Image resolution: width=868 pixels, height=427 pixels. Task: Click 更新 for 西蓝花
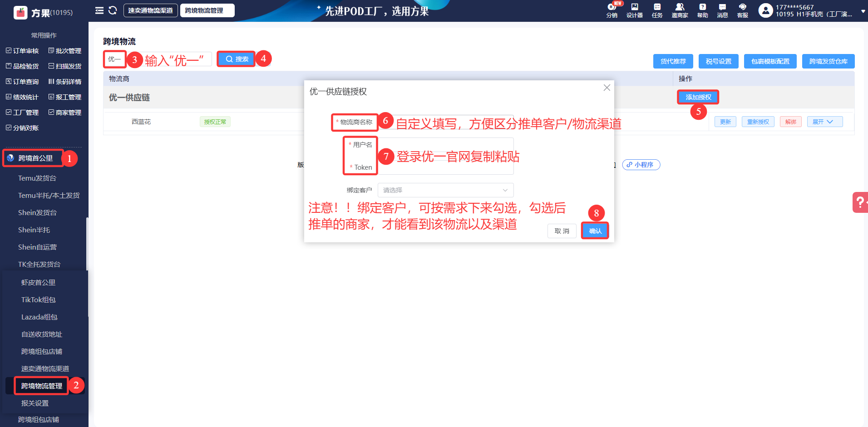(x=725, y=122)
